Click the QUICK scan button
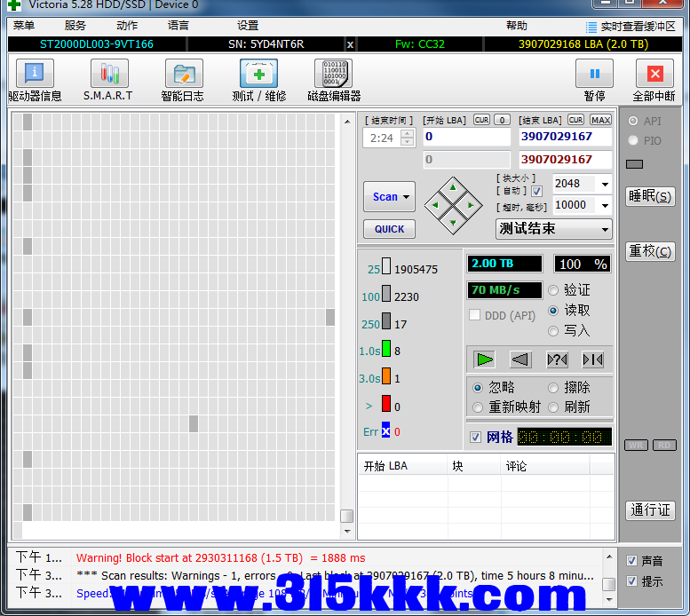690x616 pixels. coord(389,229)
